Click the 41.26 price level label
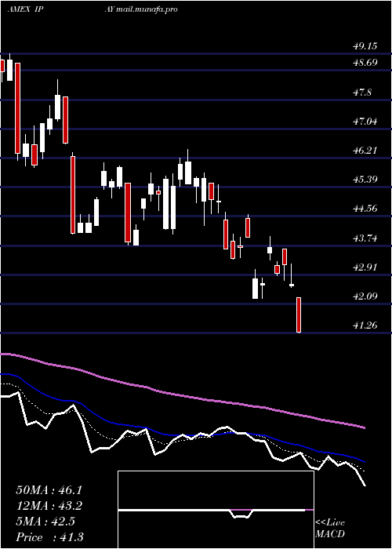This screenshot has width=392, height=549. (365, 325)
